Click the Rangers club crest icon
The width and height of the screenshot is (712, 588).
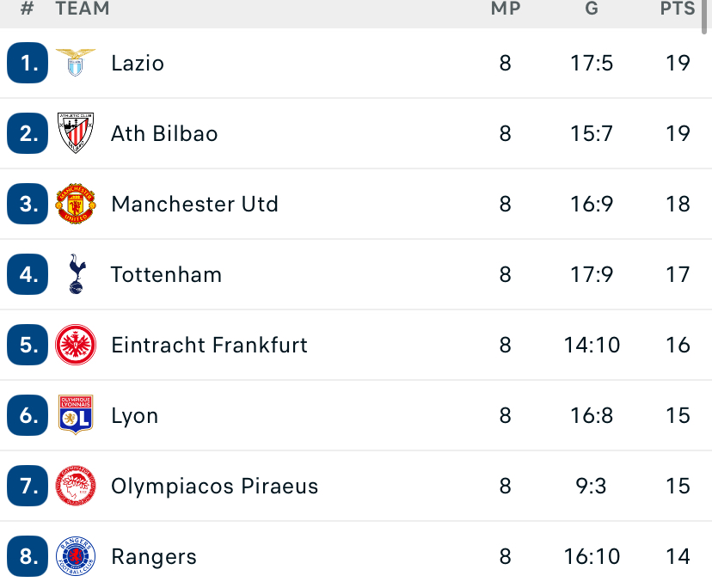click(x=76, y=556)
